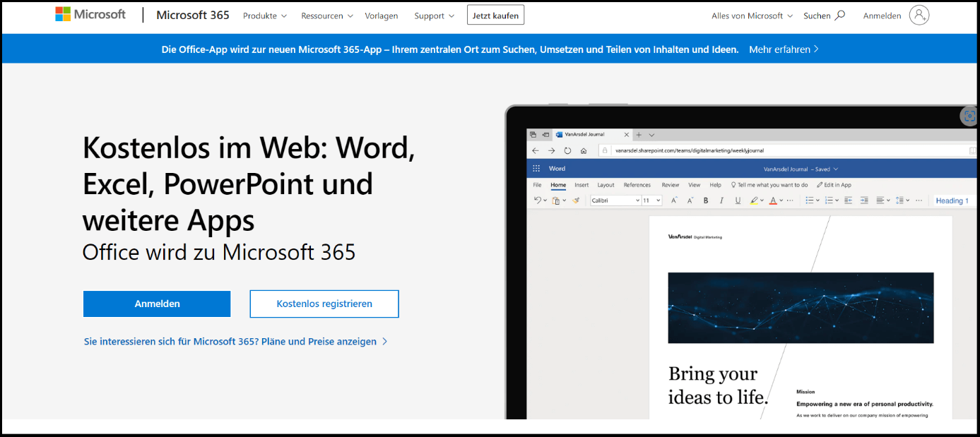
Task: Expand the Support dropdown menu
Action: point(434,16)
